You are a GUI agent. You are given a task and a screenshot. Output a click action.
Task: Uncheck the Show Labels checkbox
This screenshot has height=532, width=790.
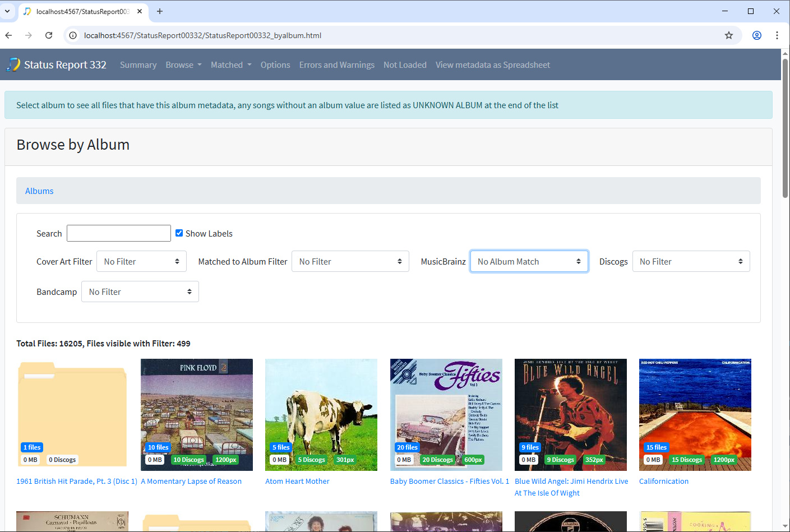point(179,233)
